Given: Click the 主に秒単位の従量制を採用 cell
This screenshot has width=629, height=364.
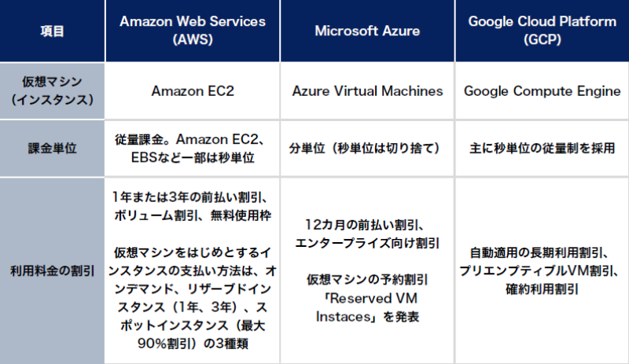Looking at the screenshot, I should pos(542,148).
